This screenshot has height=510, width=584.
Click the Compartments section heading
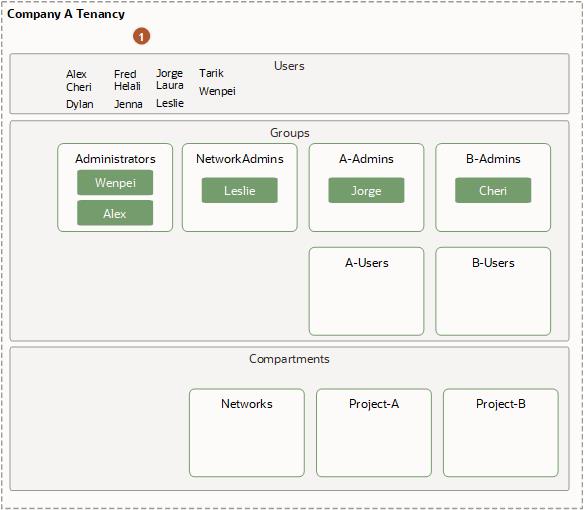pyautogui.click(x=289, y=359)
